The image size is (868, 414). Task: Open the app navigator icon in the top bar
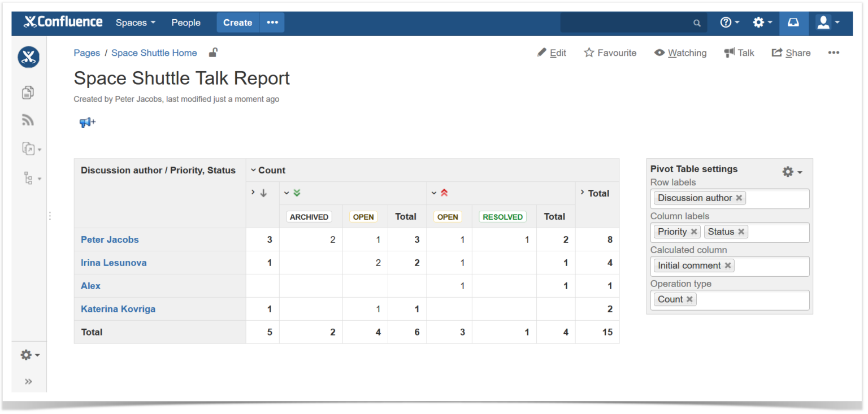[793, 23]
